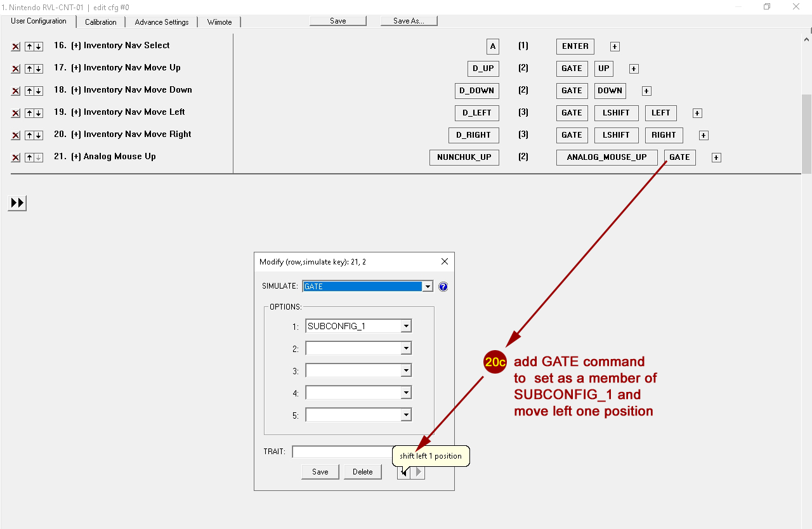This screenshot has height=529, width=812.
Task: Click the double-arrow fast forward icon
Action: (18, 203)
